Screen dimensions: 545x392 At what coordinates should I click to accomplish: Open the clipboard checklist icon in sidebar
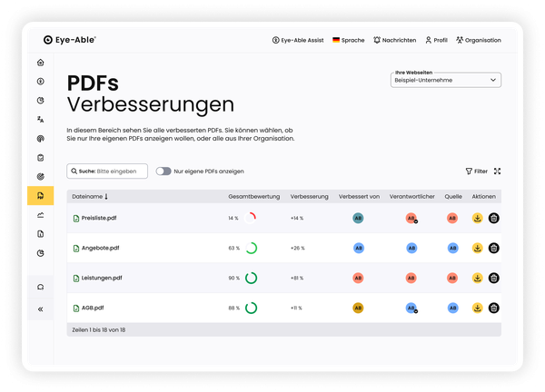pyautogui.click(x=41, y=158)
